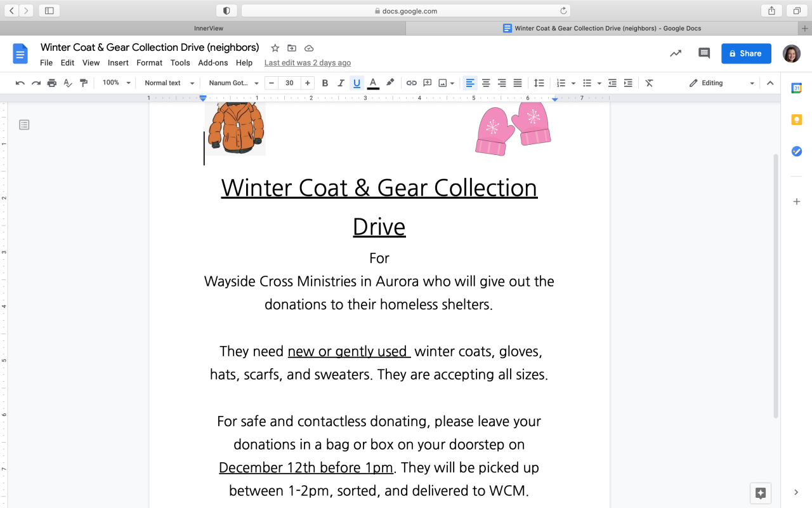Open the Tools menu
Viewport: 812px width, 508px height.
pos(180,63)
